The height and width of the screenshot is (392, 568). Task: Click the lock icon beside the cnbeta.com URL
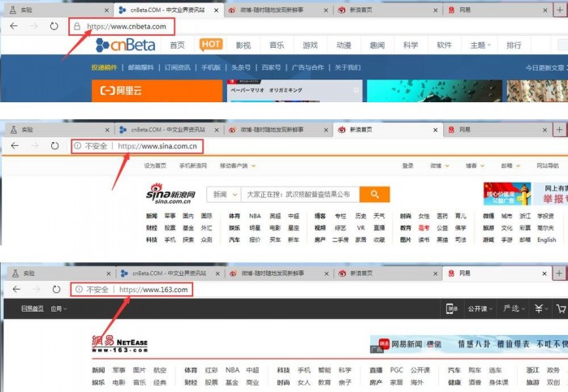click(77, 26)
